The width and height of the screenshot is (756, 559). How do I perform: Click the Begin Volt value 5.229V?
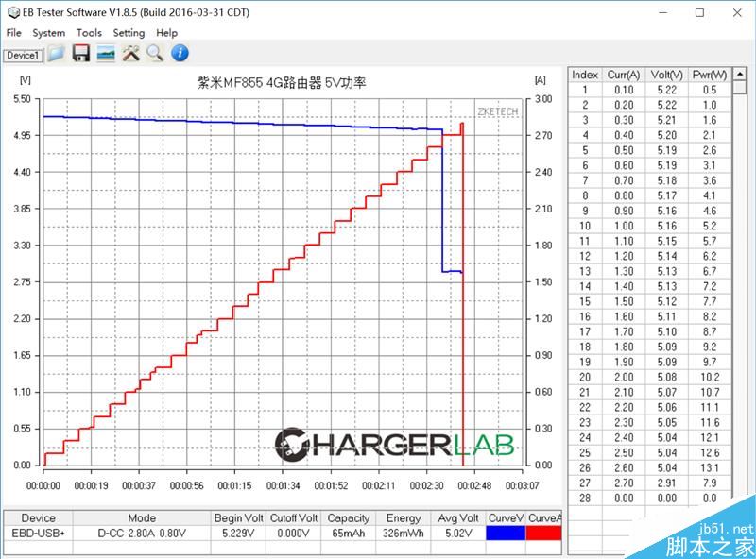[239, 533]
